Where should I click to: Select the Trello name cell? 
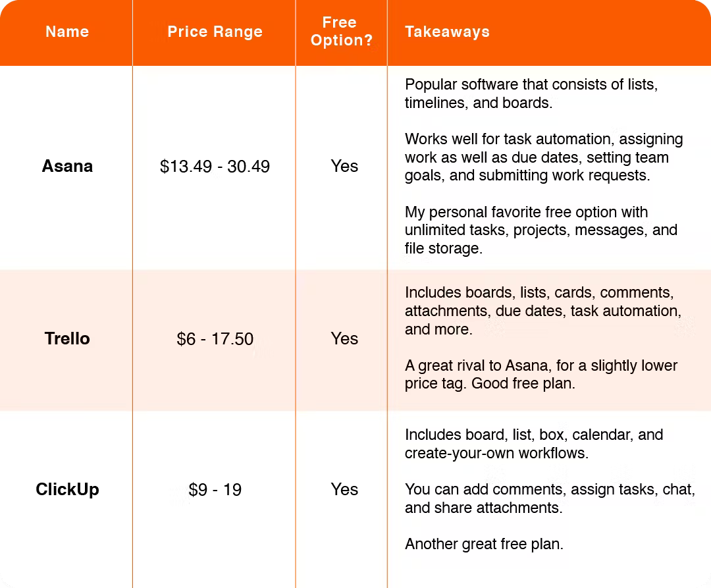[67, 338]
